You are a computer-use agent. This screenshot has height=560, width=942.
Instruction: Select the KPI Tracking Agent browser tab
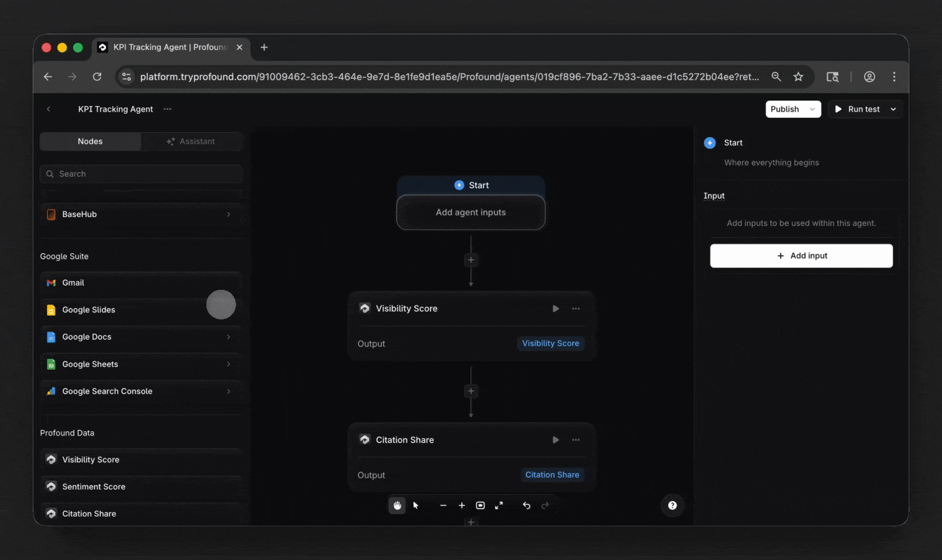pyautogui.click(x=171, y=47)
